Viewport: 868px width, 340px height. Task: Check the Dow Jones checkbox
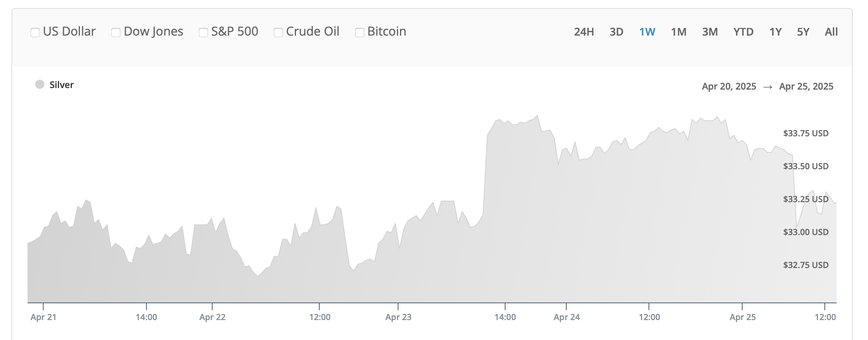(116, 33)
